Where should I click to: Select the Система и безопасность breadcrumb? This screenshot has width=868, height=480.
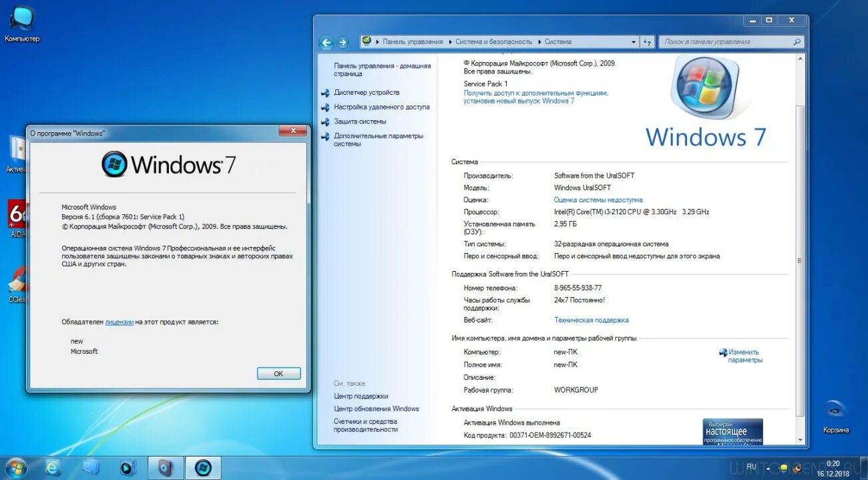[x=494, y=41]
